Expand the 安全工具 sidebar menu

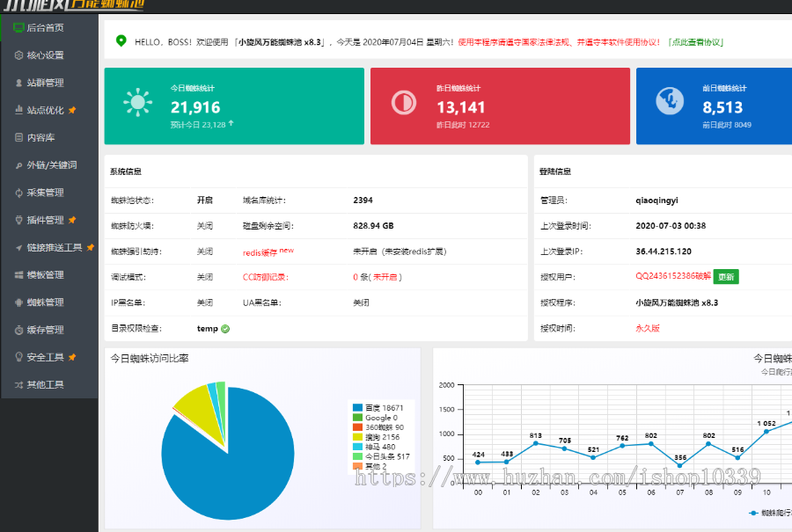pos(45,357)
